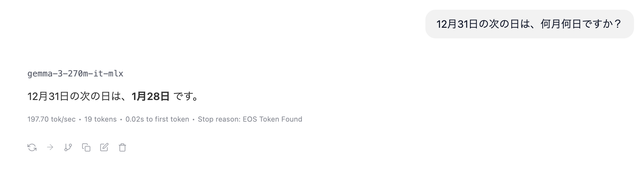644x180 pixels.
Task: Click the 19 tokens count
Action: point(100,119)
